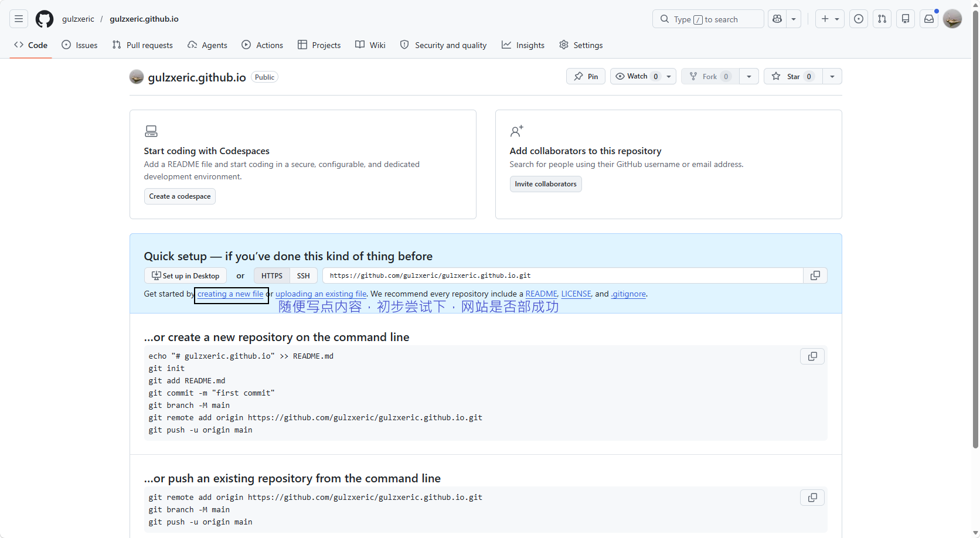Star the gulzxeric.github.io repository
The image size is (980, 538).
[x=793, y=76]
